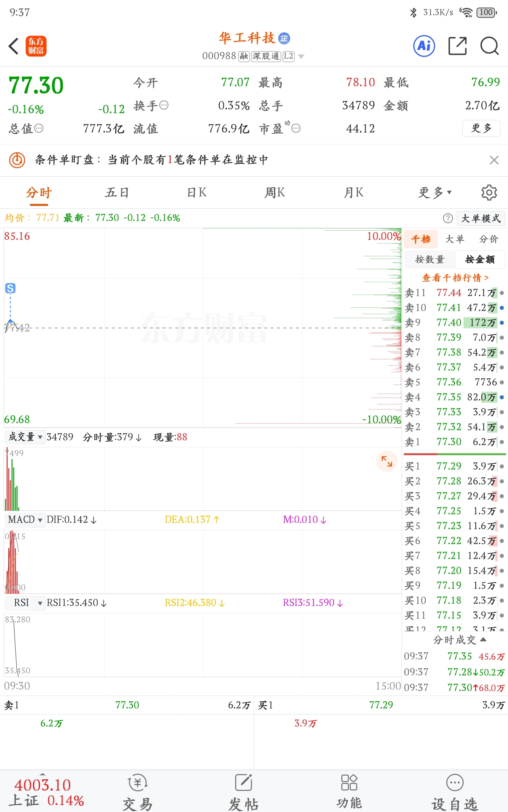508x812 pixels.
Task: Tap 设自选 in bottom bar
Action: [455, 793]
